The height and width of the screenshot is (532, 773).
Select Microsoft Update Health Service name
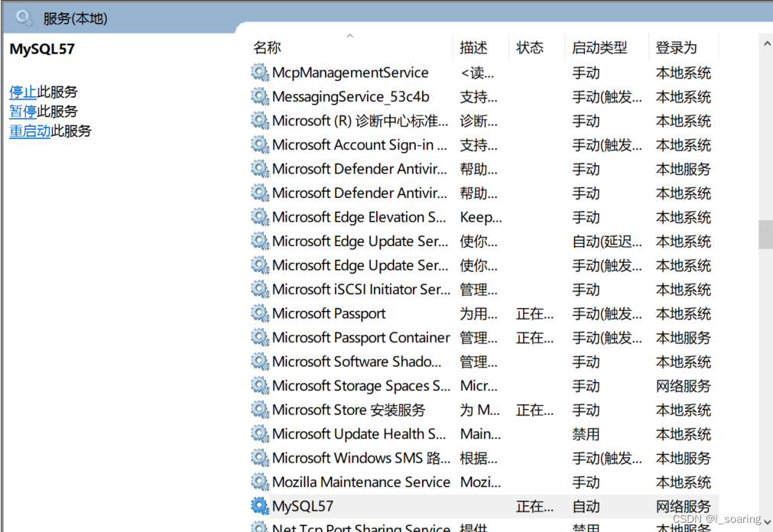(359, 434)
